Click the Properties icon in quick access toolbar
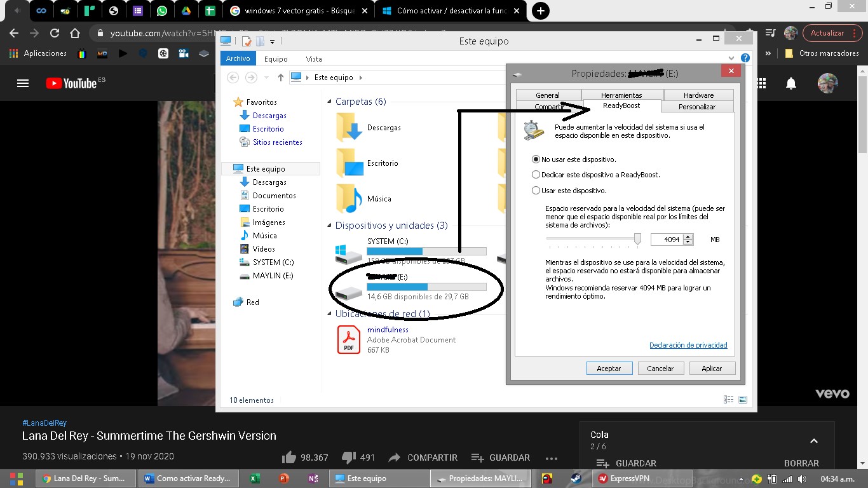Viewport: 868px width, 488px height. pos(246,41)
